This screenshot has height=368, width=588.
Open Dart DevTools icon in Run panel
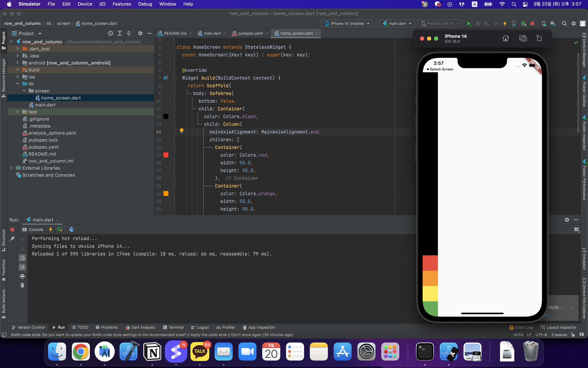tap(71, 229)
